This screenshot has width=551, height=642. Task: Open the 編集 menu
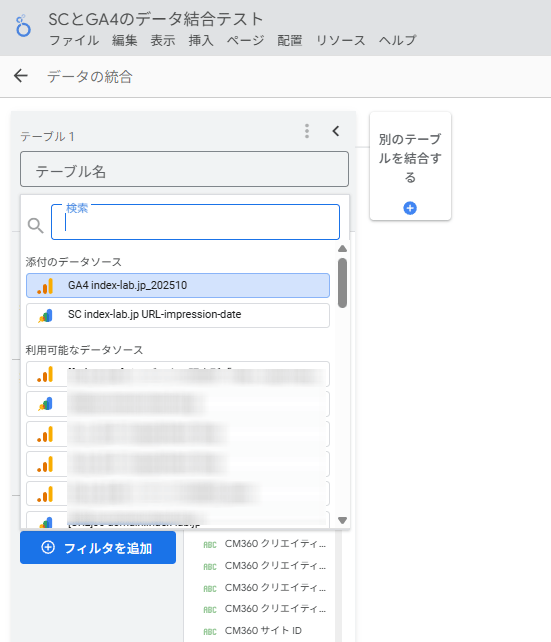coord(125,41)
